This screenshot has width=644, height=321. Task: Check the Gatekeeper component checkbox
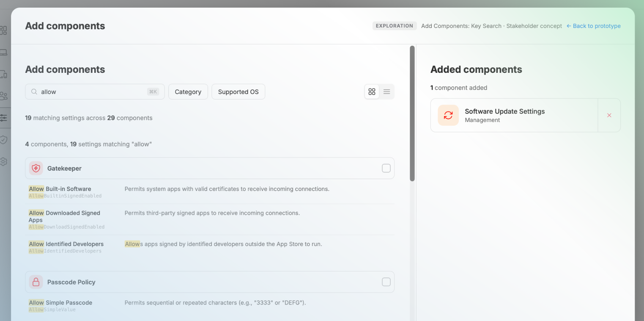click(x=386, y=168)
